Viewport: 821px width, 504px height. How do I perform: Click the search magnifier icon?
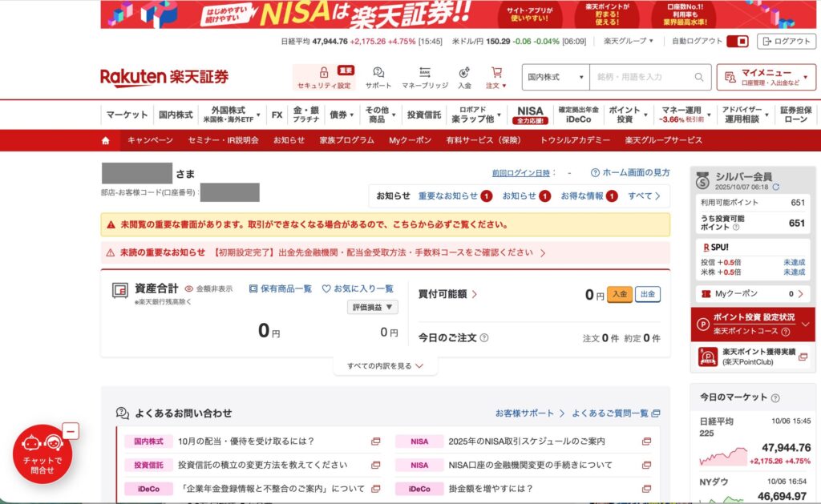click(699, 78)
